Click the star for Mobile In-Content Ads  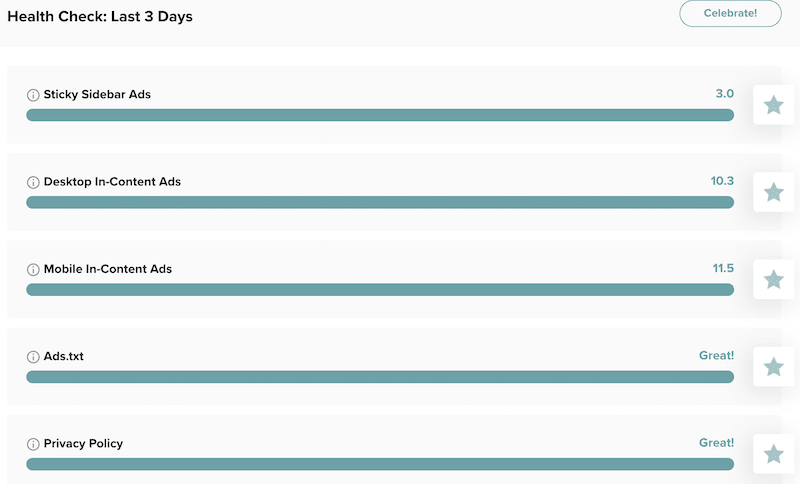(773, 279)
